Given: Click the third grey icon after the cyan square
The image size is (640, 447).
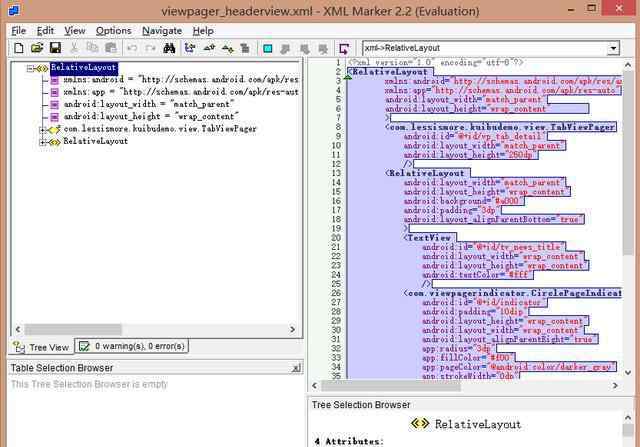Looking at the screenshot, I should point(323,49).
